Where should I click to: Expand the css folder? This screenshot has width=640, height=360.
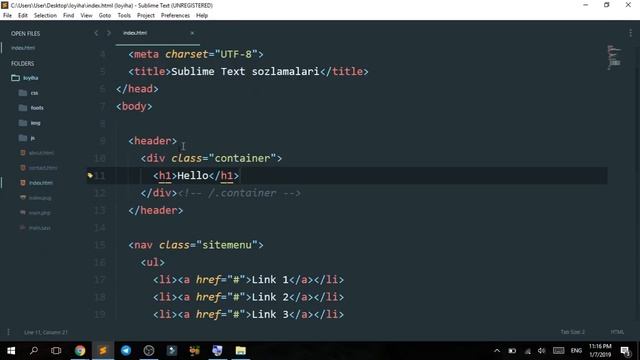29,93
